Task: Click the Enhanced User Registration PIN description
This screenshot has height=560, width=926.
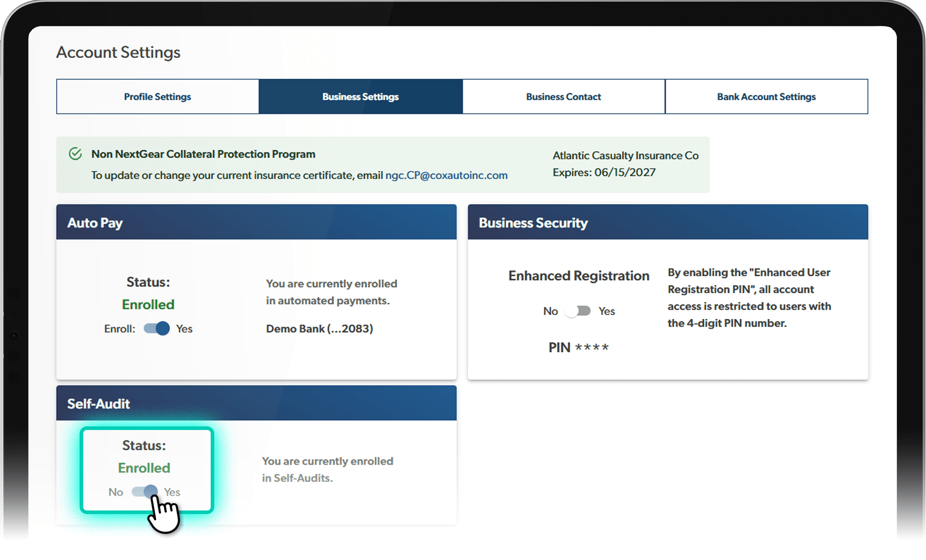Action: coord(749,298)
